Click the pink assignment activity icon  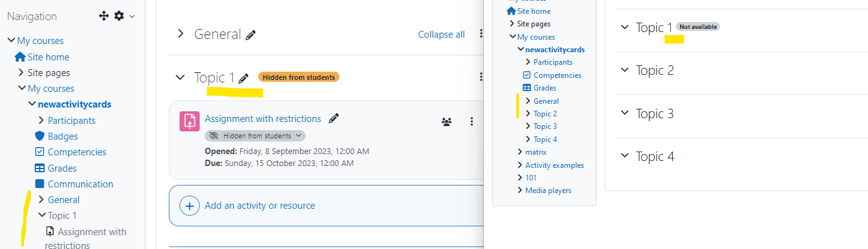190,121
